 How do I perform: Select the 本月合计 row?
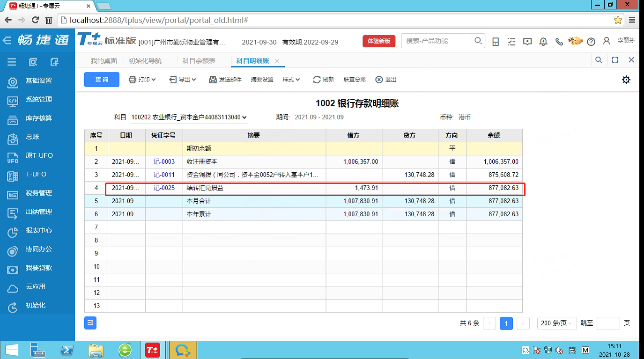(303, 201)
